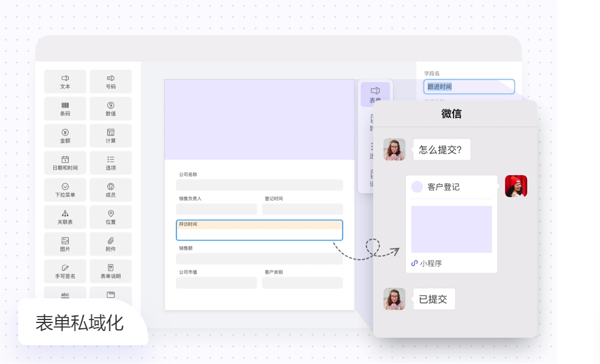Insert the 日期和时间 date widget
This screenshot has width=600, height=364.
pos(65,162)
